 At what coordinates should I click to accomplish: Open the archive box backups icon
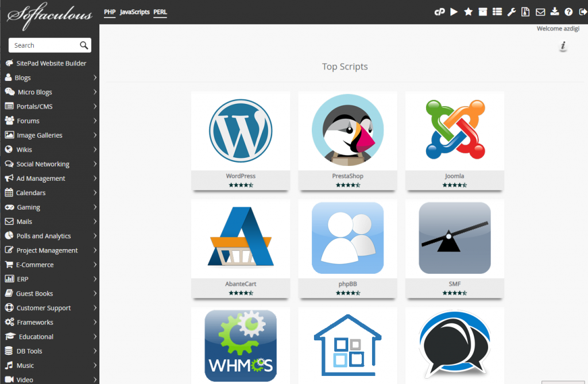(x=482, y=12)
